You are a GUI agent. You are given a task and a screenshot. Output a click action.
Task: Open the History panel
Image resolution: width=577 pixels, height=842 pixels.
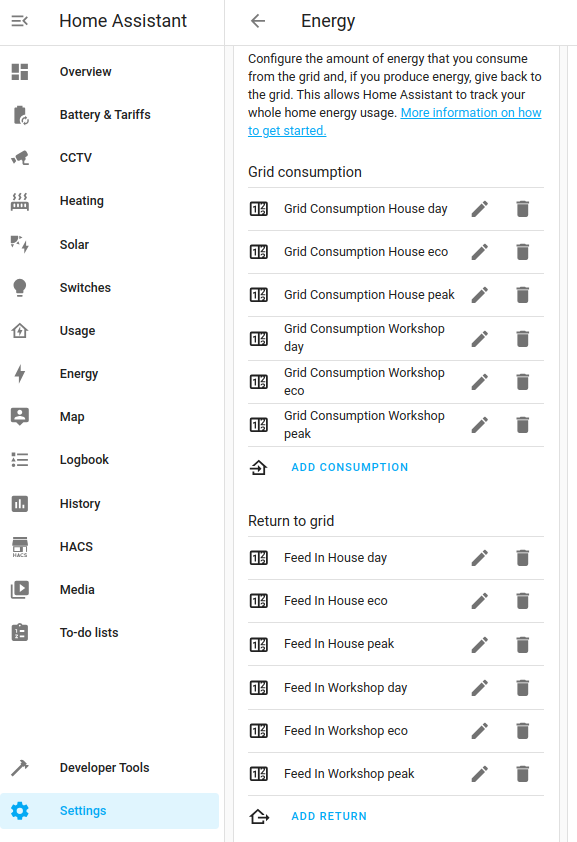pos(109,504)
